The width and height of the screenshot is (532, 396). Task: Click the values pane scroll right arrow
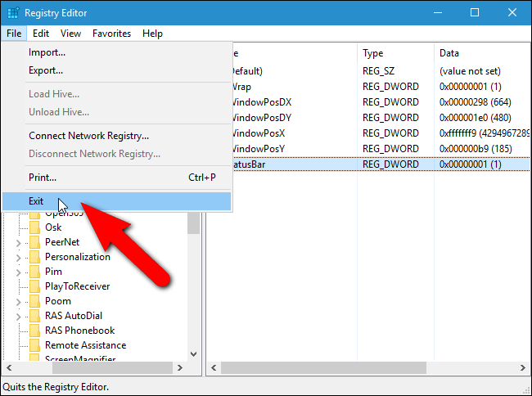(x=523, y=368)
